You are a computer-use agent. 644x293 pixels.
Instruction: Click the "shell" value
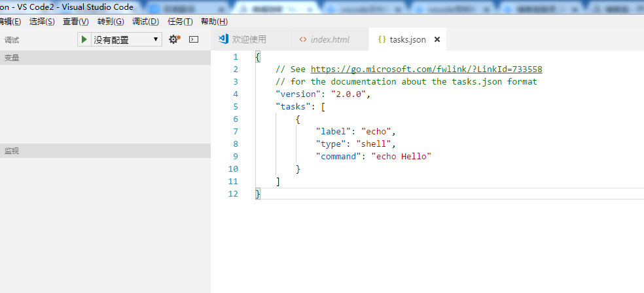tap(374, 144)
